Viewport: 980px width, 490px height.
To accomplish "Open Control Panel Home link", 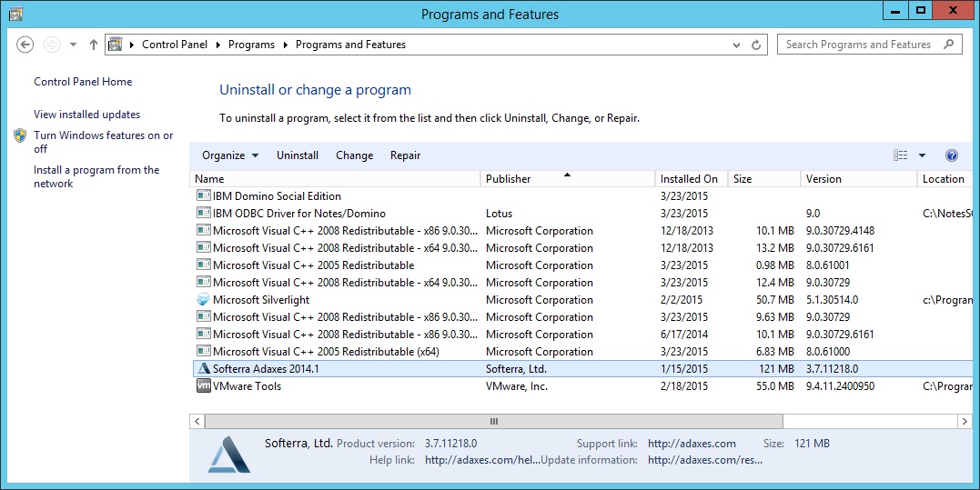I will coord(83,82).
